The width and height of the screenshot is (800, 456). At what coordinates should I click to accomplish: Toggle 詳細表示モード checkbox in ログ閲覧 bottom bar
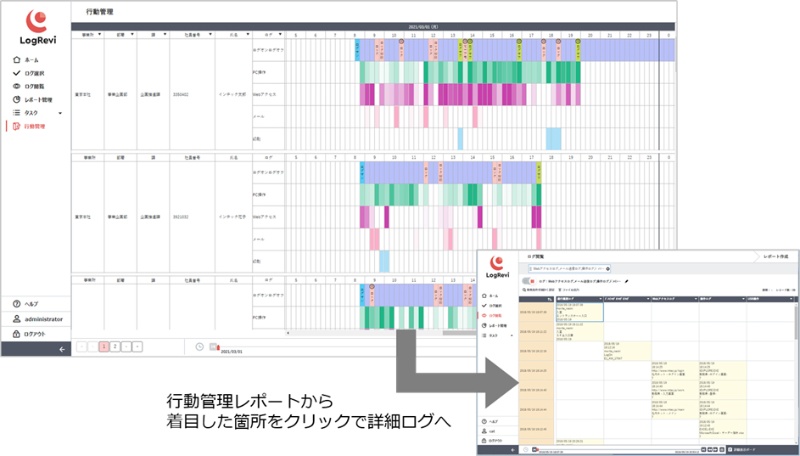point(730,450)
